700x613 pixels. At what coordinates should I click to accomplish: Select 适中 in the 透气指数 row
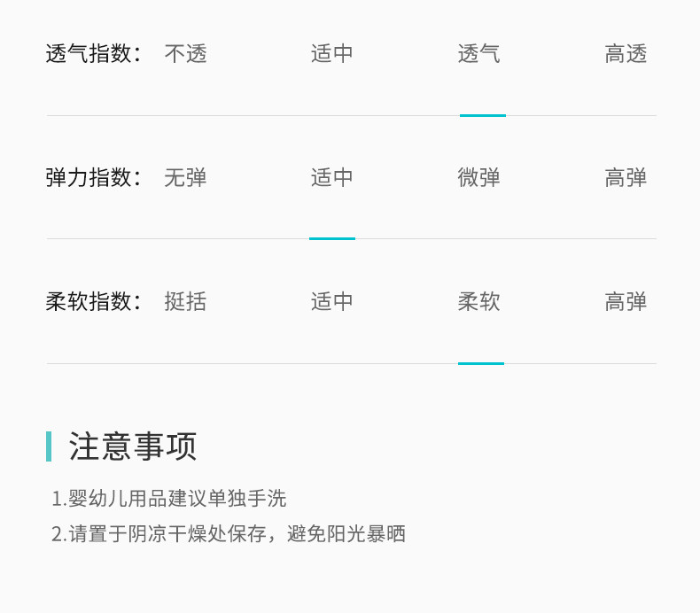click(x=332, y=54)
